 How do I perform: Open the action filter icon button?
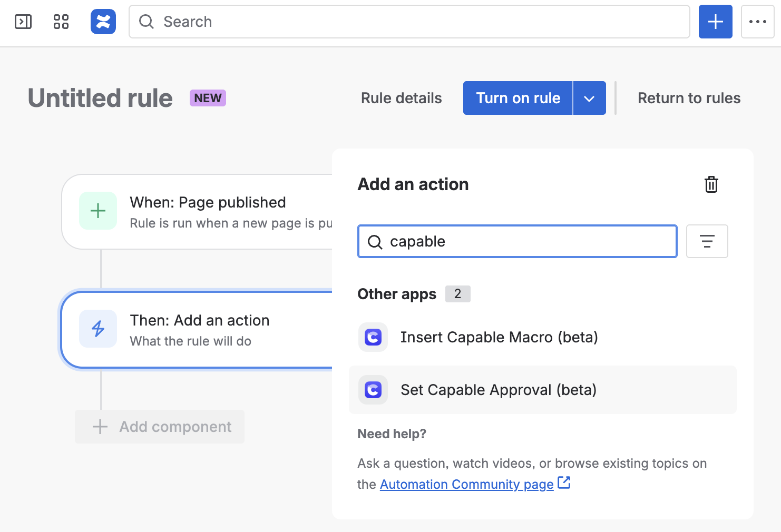tap(707, 241)
